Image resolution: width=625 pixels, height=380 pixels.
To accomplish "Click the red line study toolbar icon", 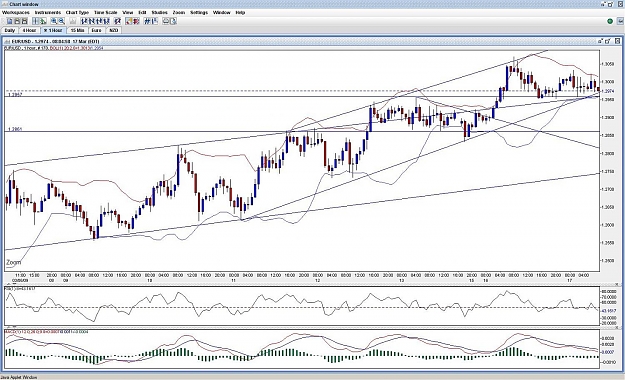I will click(x=136, y=21).
